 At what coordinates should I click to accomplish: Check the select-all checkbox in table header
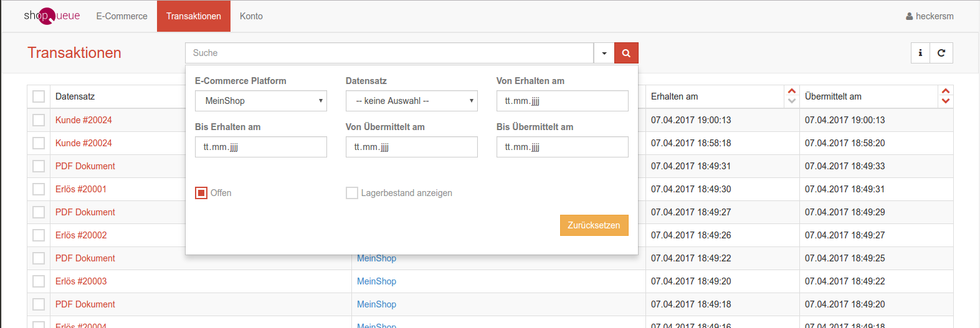point(39,96)
